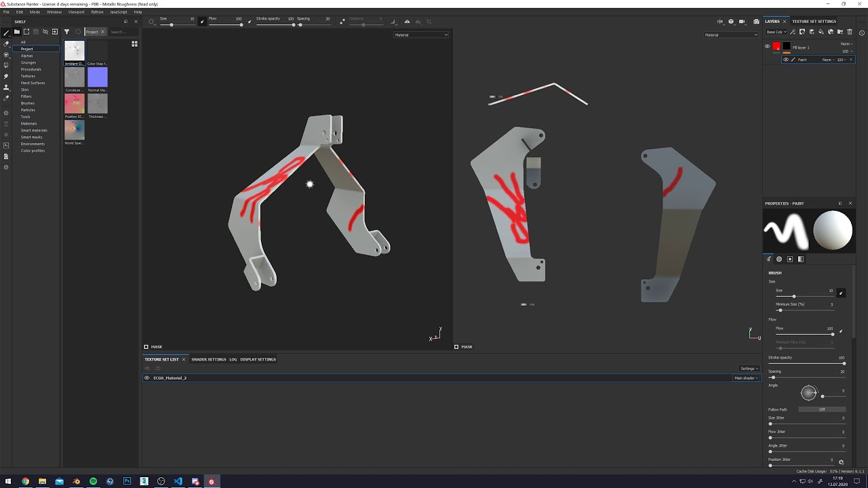
Task: Open the 2D viewport Material mode dropdown
Action: (731, 35)
